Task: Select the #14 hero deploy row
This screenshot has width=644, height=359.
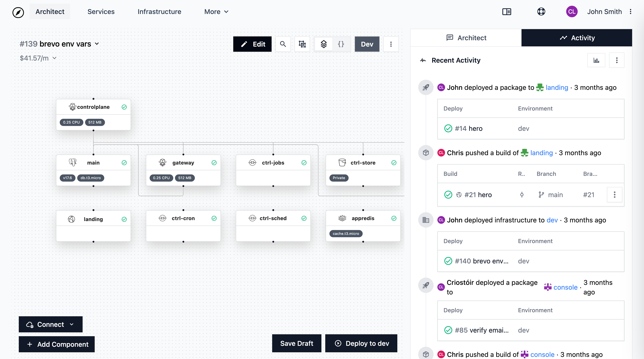Action: coord(531,128)
